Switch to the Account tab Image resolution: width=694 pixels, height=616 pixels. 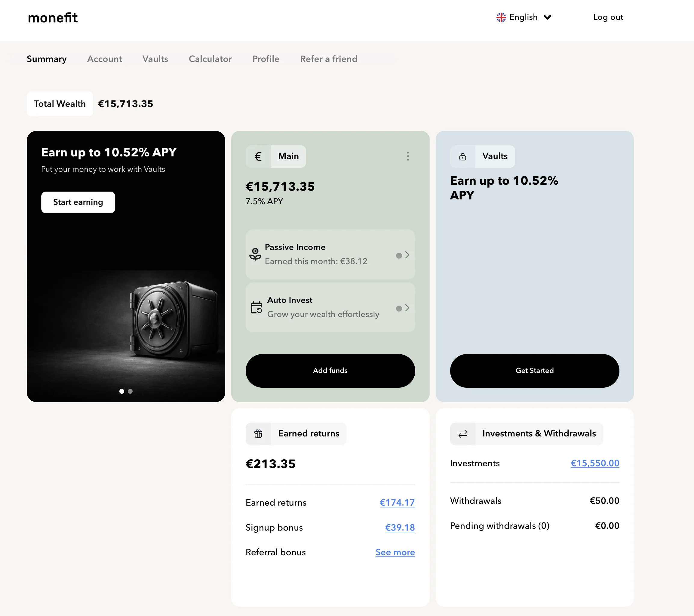pos(104,59)
